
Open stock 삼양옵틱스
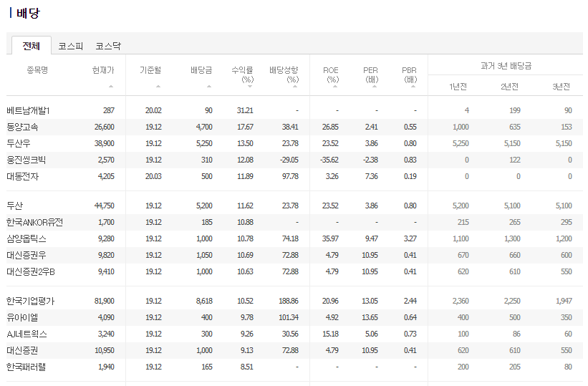[x=26, y=239]
